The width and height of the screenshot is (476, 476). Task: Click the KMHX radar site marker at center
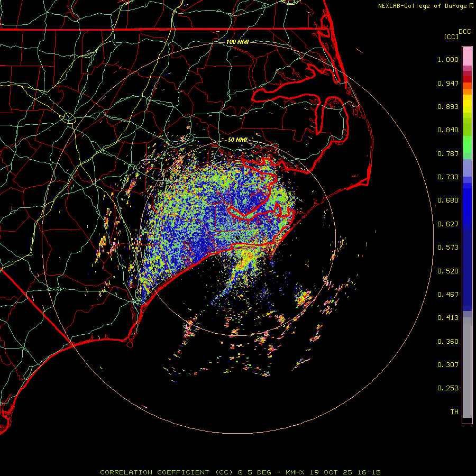(x=237, y=237)
